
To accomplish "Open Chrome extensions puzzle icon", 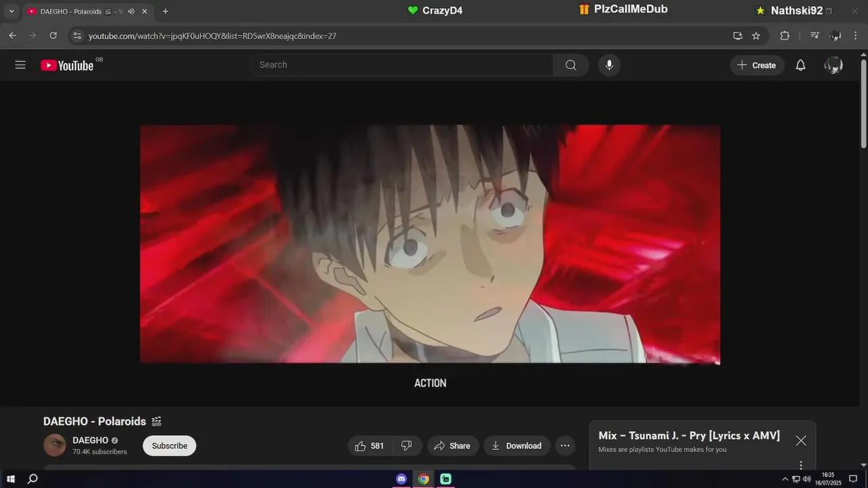I will pos(785,36).
